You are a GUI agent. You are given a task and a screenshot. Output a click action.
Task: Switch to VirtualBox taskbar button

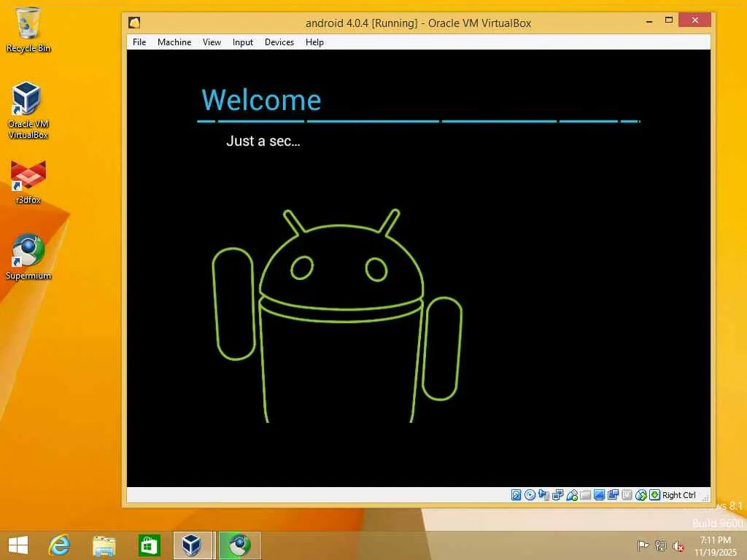coord(193,545)
